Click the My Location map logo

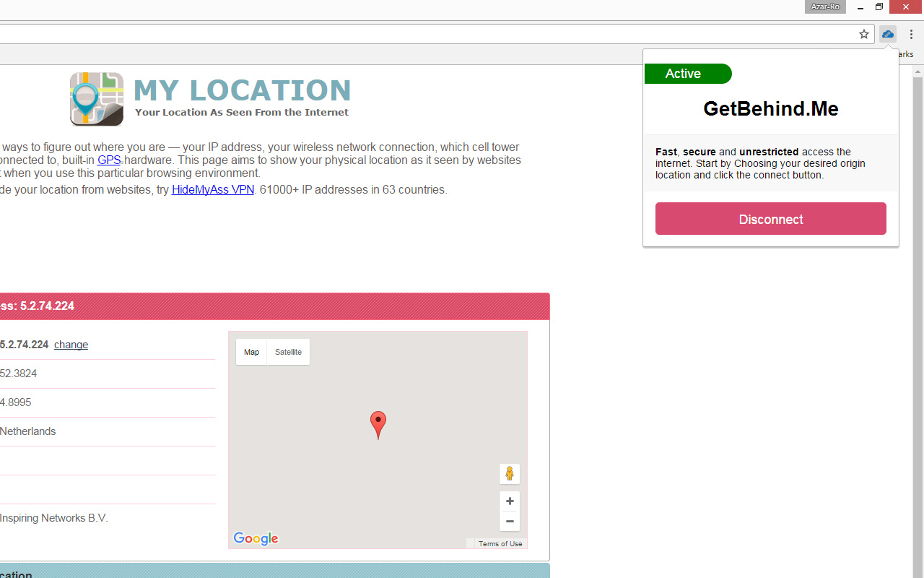click(x=97, y=99)
